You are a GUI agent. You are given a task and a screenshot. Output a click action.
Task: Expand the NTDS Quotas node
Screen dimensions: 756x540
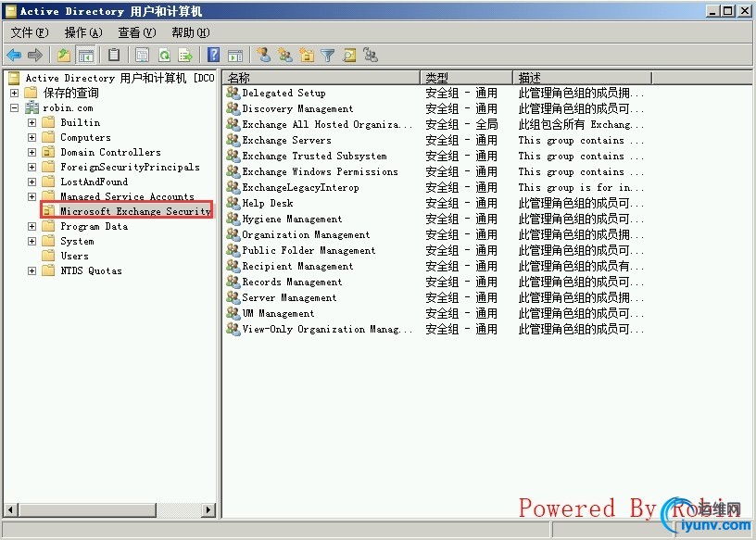click(x=31, y=271)
